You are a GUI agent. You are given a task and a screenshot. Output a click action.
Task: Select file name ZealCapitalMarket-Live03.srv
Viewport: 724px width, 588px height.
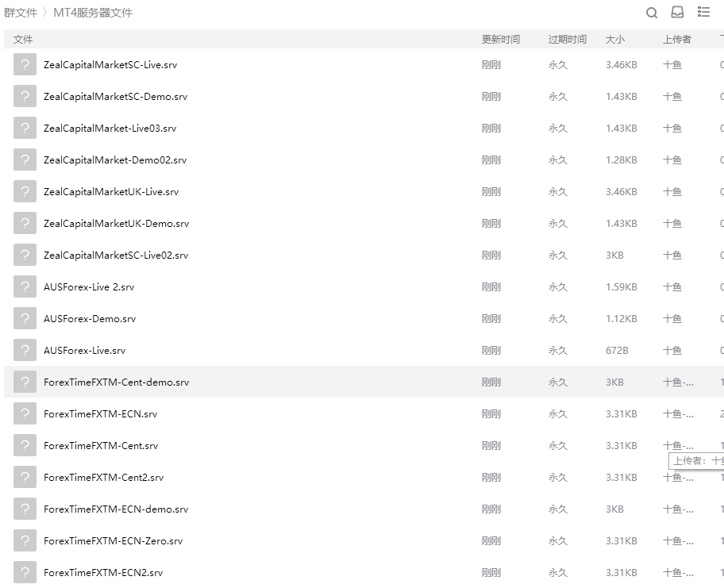click(110, 129)
